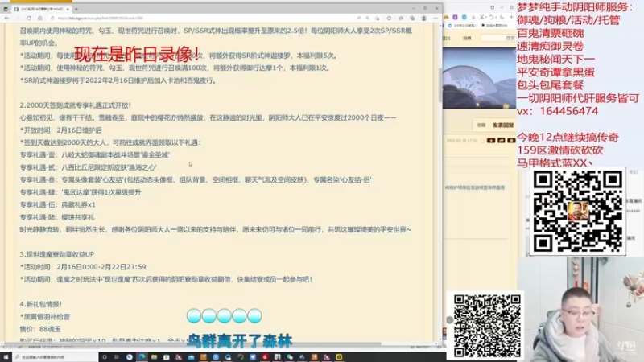Click the read aloud icon in address bar
This screenshot has width=644, height=362.
358,18
